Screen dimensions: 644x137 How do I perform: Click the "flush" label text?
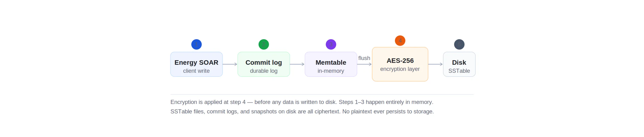(364, 58)
